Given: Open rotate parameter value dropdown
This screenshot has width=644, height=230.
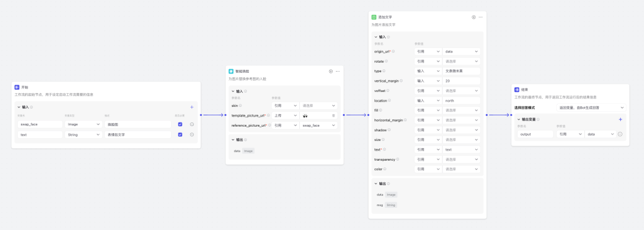Looking at the screenshot, I should pos(461,62).
